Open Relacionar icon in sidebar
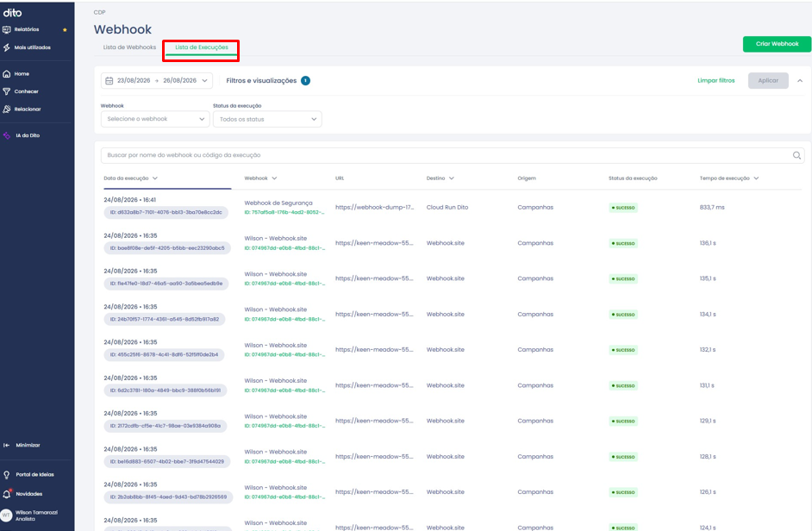The width and height of the screenshot is (812, 531). click(x=7, y=109)
